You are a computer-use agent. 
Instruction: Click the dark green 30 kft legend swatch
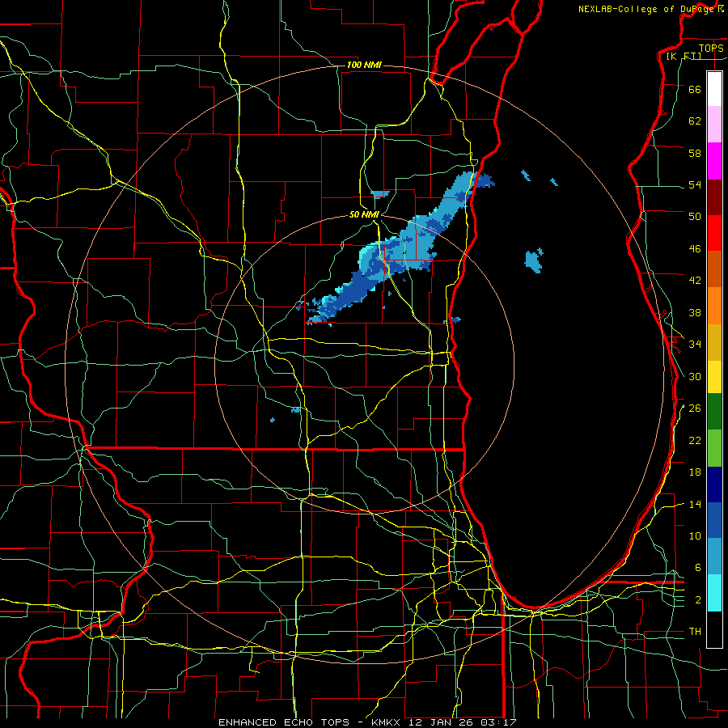[x=714, y=412]
